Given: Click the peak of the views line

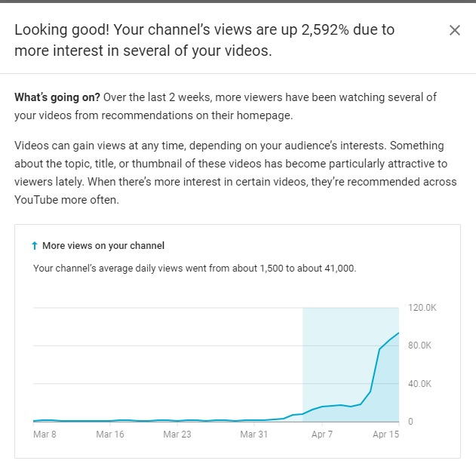Looking at the screenshot, I should click(x=398, y=333).
